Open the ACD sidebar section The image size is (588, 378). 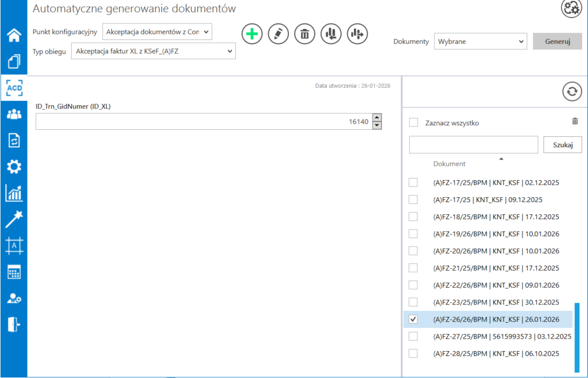pos(14,88)
